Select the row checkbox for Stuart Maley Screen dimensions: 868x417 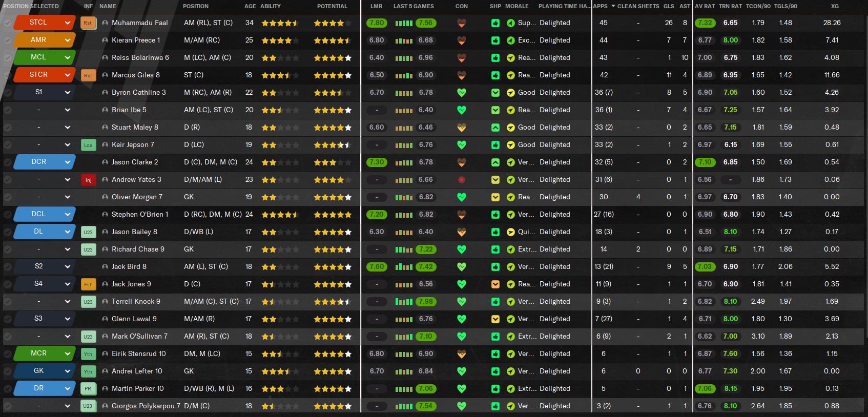pyautogui.click(x=8, y=128)
